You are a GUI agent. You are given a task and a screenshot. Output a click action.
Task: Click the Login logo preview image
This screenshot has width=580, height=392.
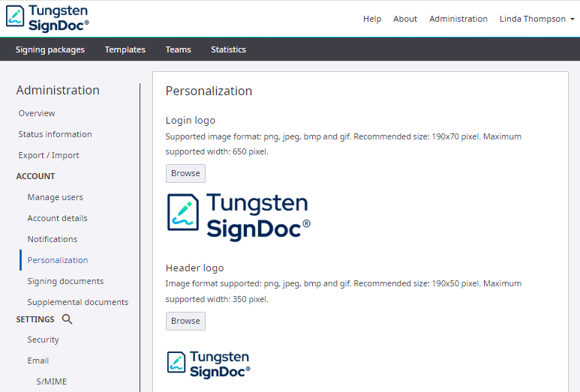pyautogui.click(x=239, y=217)
